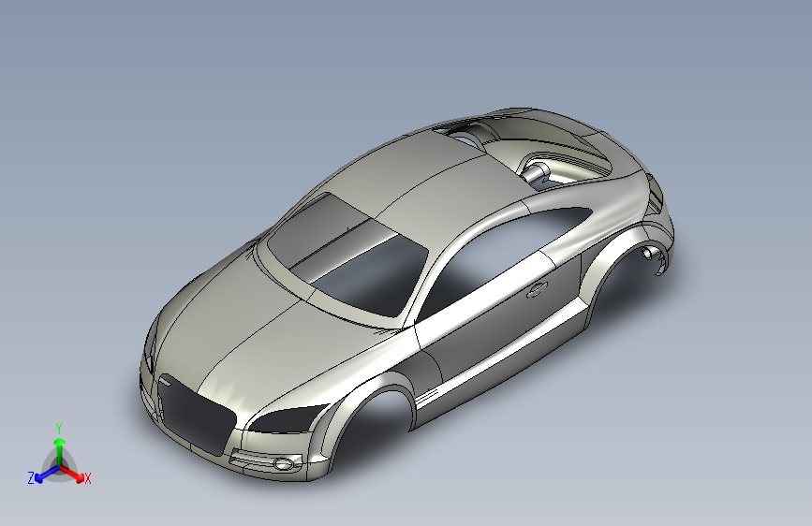Select the round fog light on the front bumper
812x526 pixels.
pyautogui.click(x=283, y=463)
